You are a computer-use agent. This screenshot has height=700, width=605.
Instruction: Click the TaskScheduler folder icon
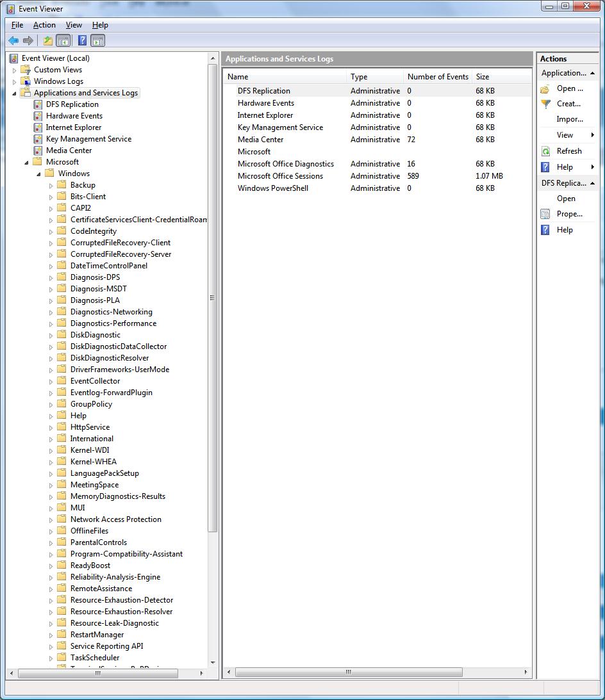coord(62,658)
